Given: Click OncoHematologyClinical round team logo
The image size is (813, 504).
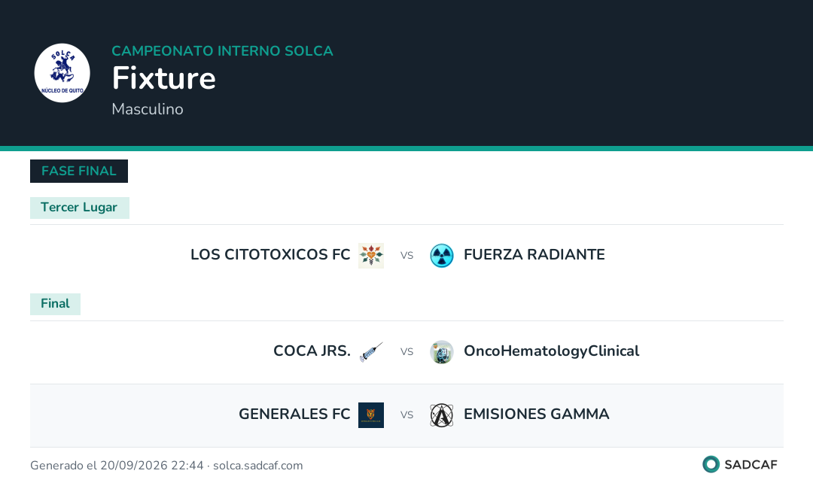Looking at the screenshot, I should 442,352.
